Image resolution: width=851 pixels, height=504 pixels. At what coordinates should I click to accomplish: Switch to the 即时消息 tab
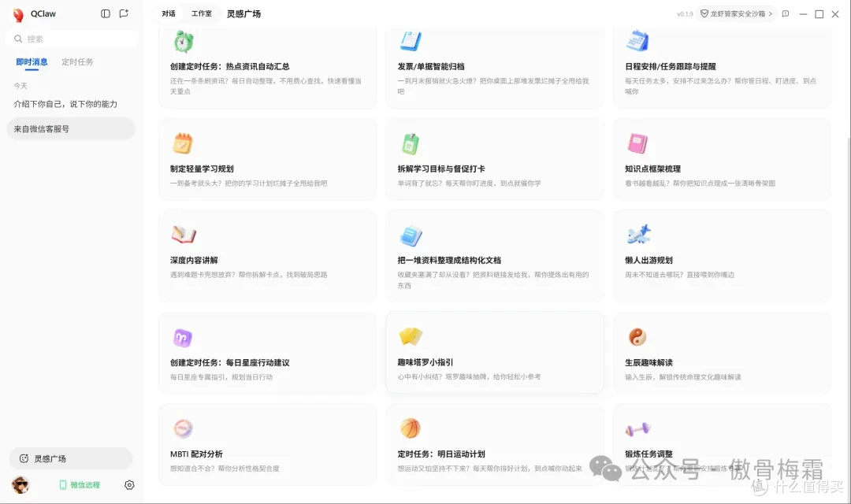coord(32,62)
